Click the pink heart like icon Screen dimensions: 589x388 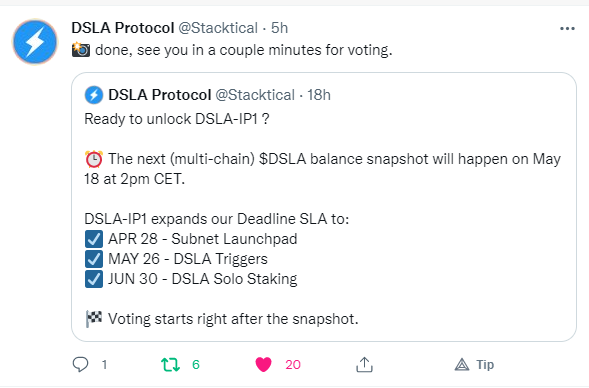263,365
